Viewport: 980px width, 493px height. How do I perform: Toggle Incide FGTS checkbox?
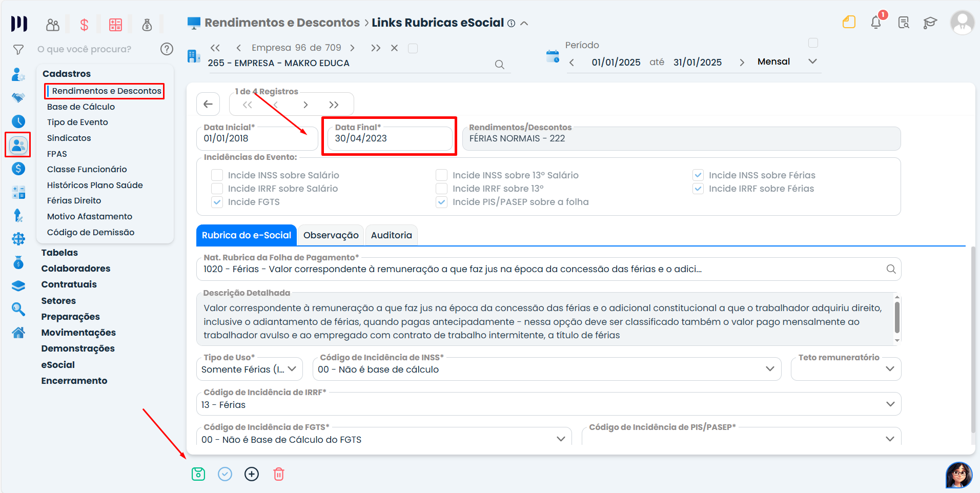click(217, 202)
